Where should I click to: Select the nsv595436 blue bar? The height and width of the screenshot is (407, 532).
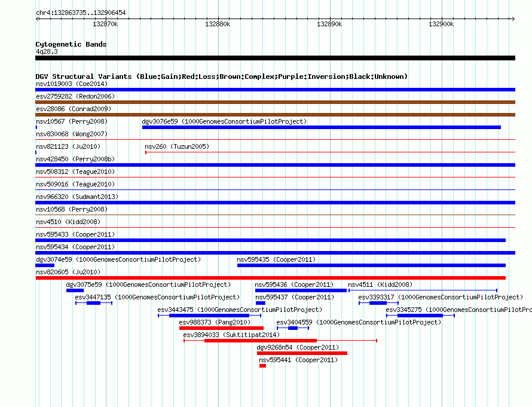[301, 290]
